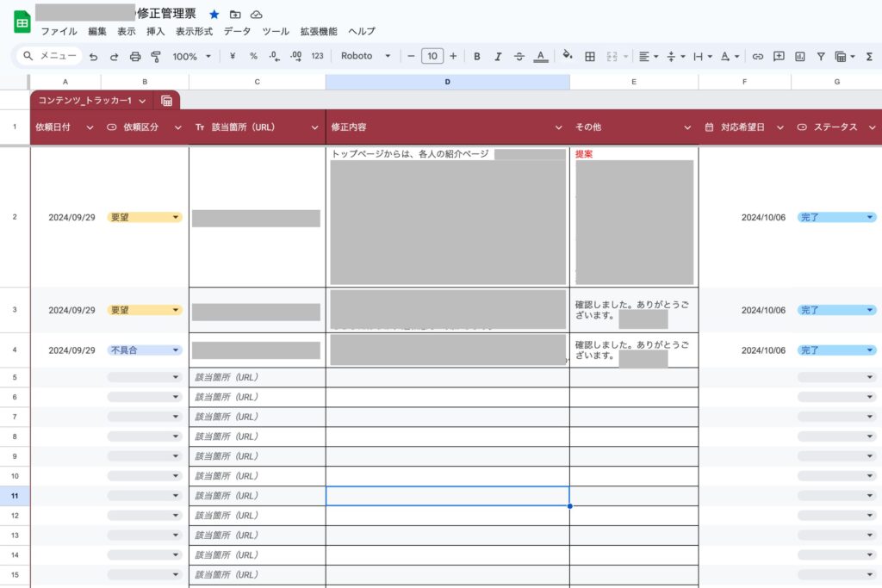Toggle italic formatting
882x588 pixels.
[498, 56]
